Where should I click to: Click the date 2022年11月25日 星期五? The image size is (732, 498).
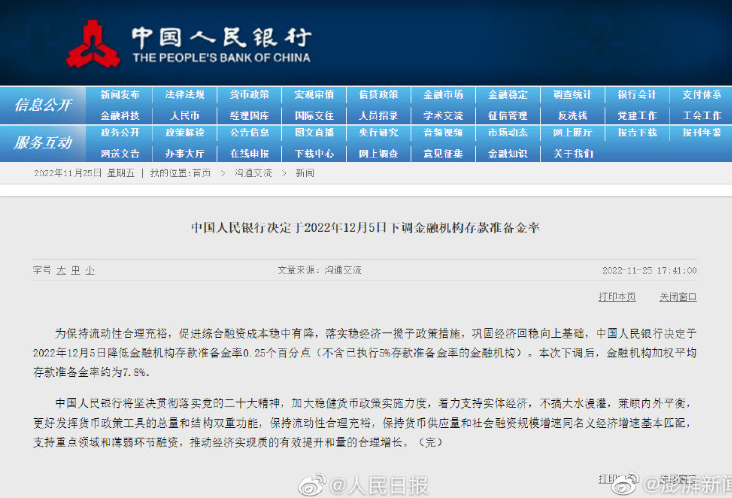[x=84, y=173]
